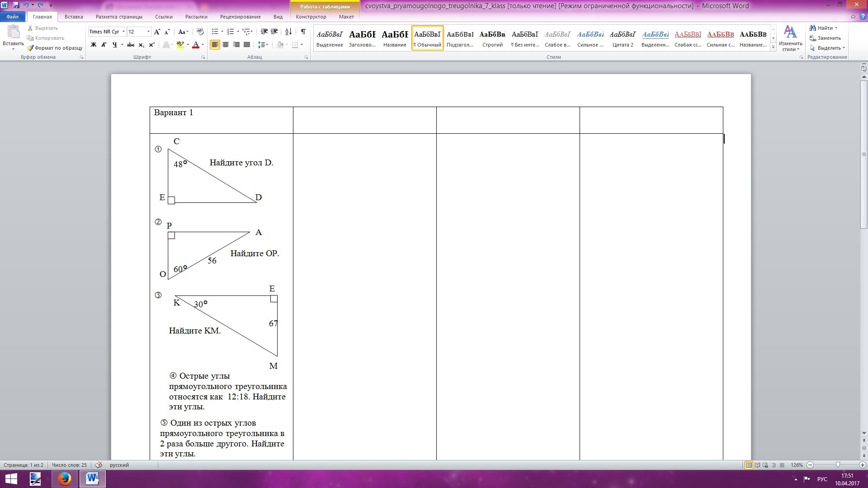This screenshot has height=488, width=868.
Task: Open the Вставка ribbon tab
Action: tap(74, 17)
